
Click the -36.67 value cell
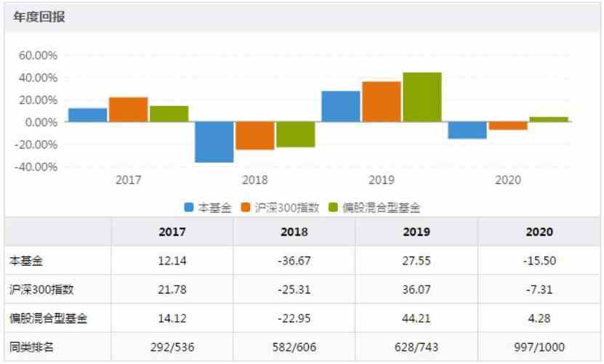click(x=294, y=261)
